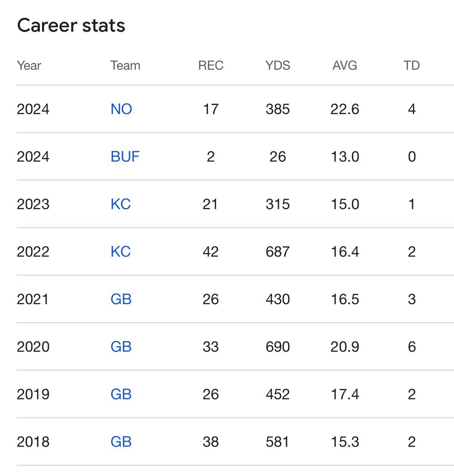This screenshot has width=454, height=476.
Task: Click the Year column header
Action: [29, 65]
